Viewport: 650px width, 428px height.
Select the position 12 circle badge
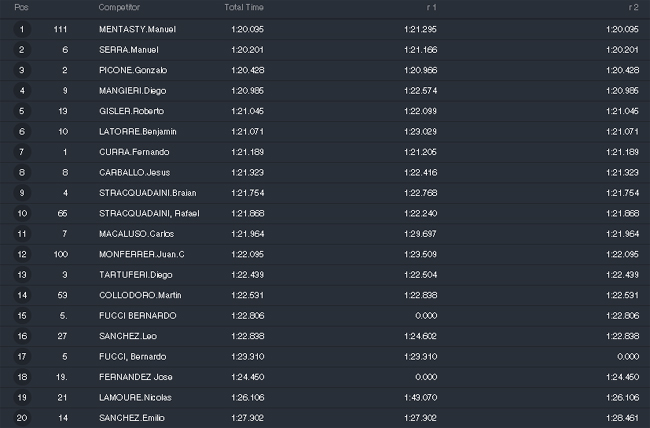22,254
